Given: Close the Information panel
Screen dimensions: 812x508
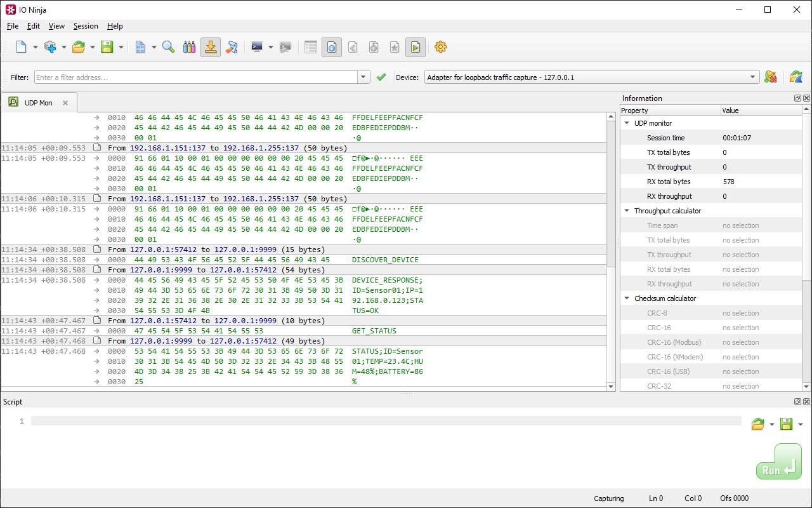Looking at the screenshot, I should pyautogui.click(x=806, y=98).
